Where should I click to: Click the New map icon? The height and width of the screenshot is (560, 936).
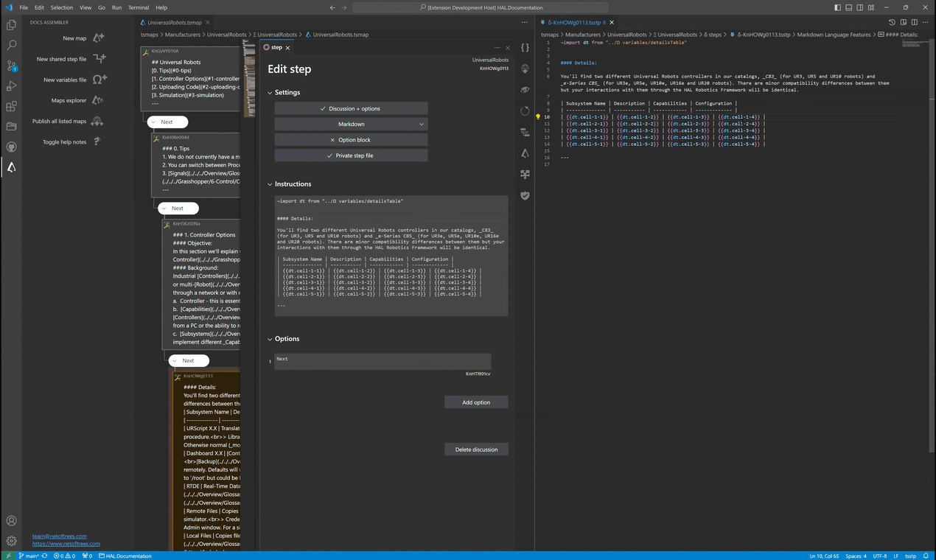(98, 38)
